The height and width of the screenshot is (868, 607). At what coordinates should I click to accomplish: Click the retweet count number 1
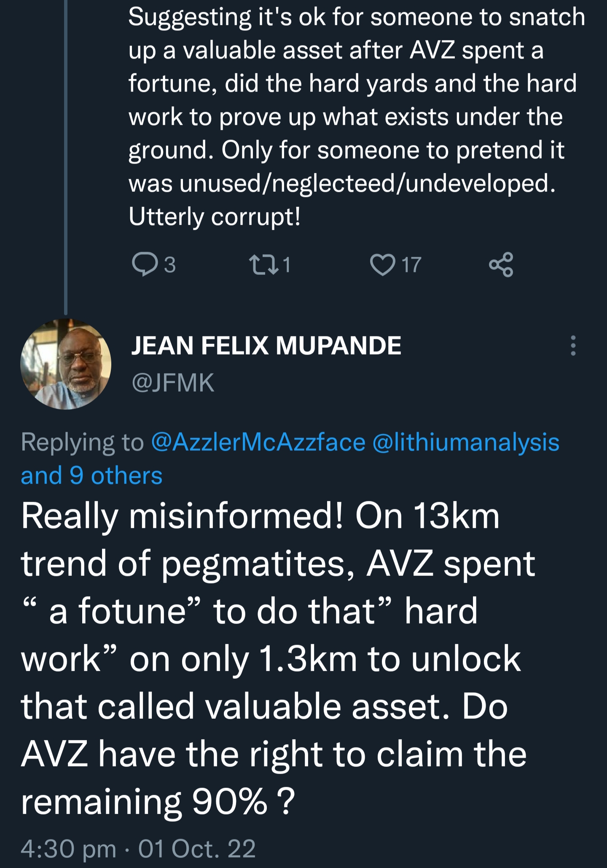pos(286,265)
